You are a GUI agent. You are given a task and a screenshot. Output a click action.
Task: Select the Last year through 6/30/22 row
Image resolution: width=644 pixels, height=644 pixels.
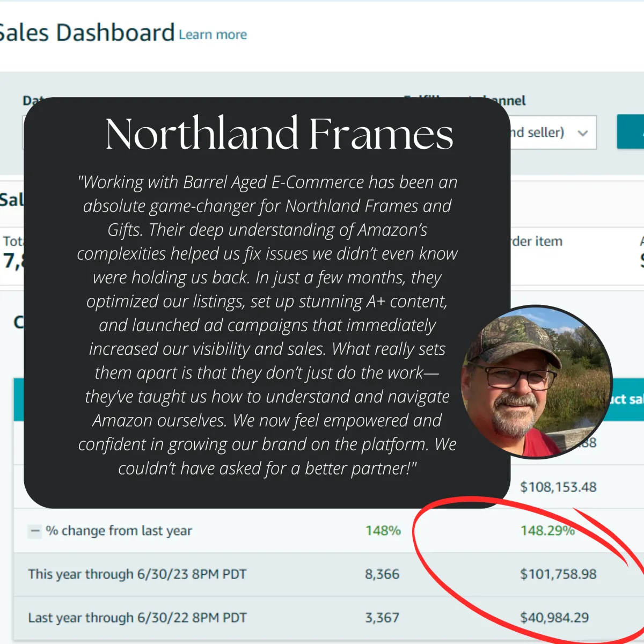[137, 617]
